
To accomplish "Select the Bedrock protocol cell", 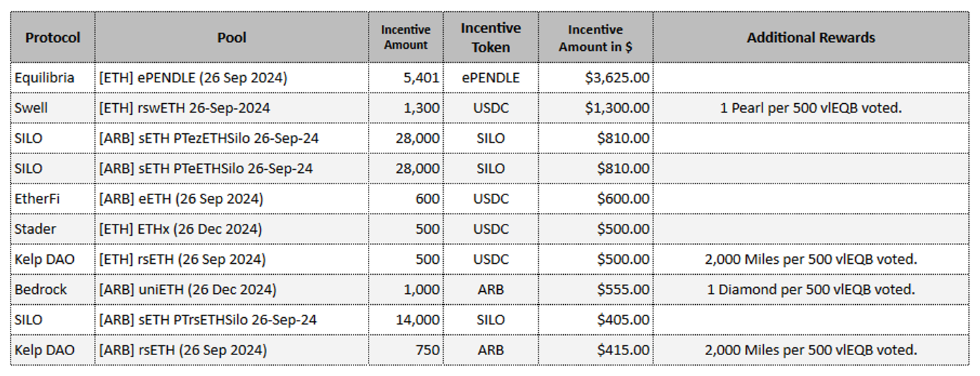I will (41, 289).
